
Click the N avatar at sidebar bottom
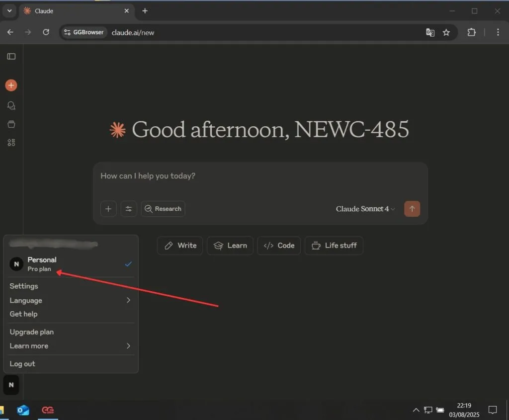(x=11, y=385)
